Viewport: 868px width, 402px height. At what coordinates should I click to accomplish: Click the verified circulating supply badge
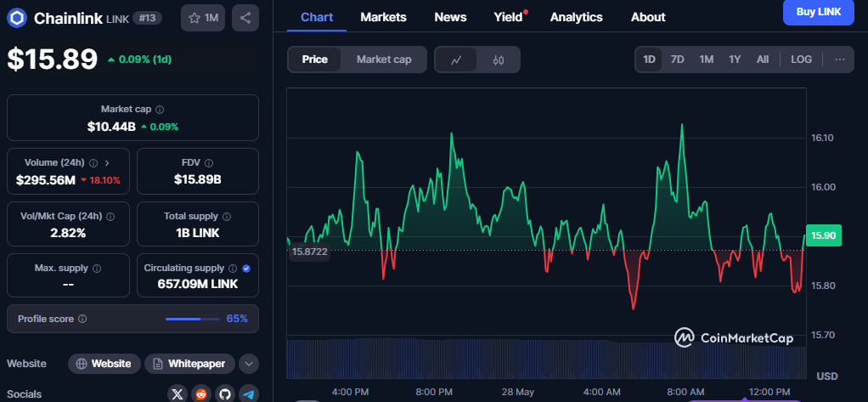coord(246,269)
